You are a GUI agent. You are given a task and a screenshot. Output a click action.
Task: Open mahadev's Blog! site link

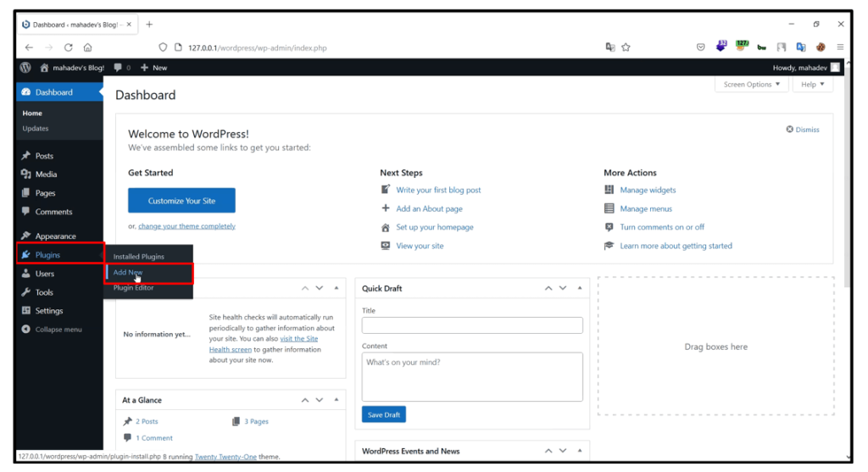[73, 68]
